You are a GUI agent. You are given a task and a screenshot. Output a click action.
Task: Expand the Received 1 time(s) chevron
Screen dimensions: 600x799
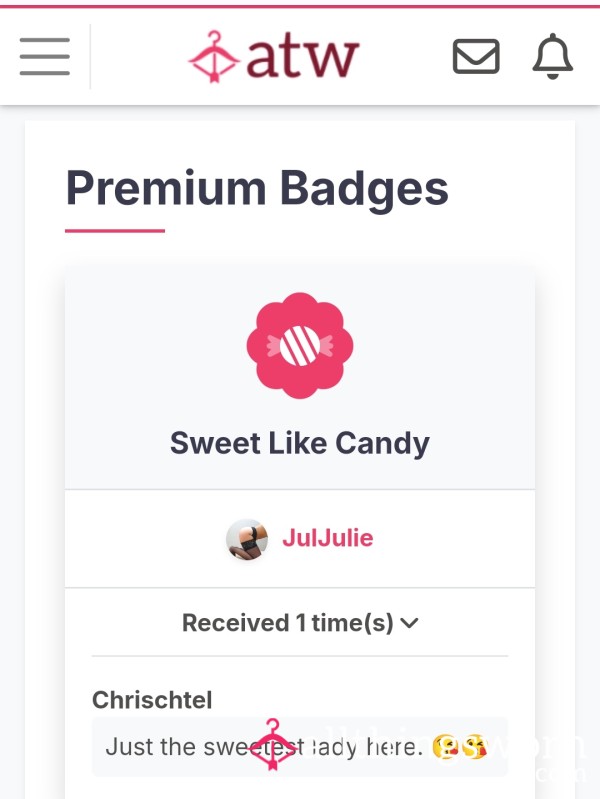click(409, 623)
